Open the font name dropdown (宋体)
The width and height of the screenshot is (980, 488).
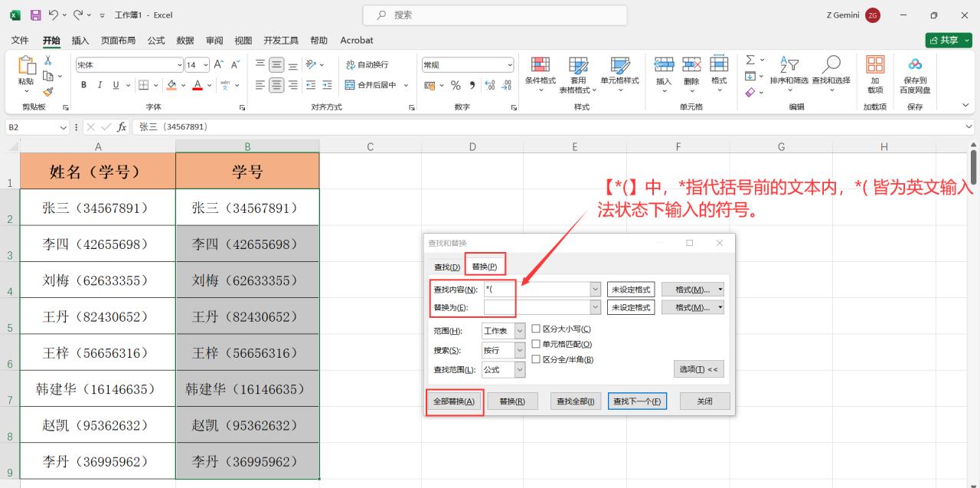180,65
